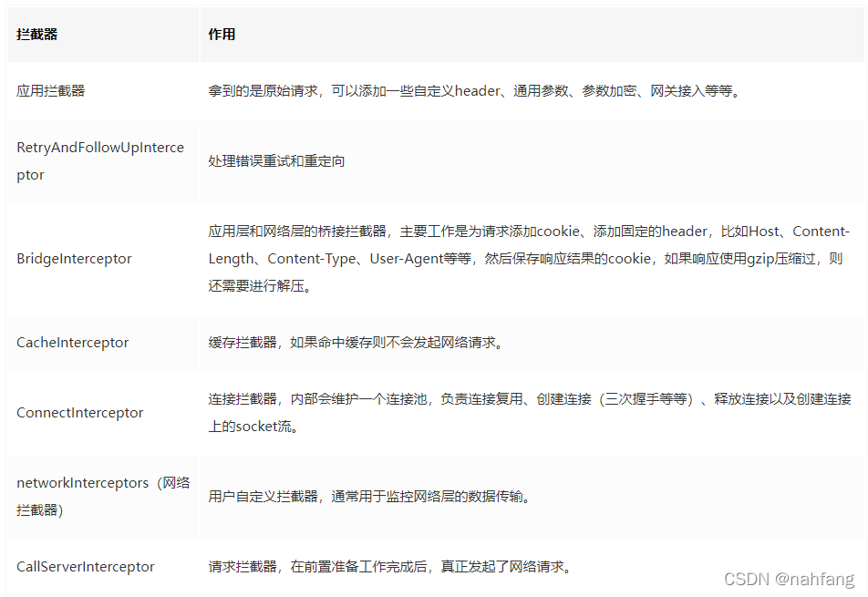This screenshot has height=597, width=868.
Task: Click the CacheInterceptor table entry
Action: [73, 342]
